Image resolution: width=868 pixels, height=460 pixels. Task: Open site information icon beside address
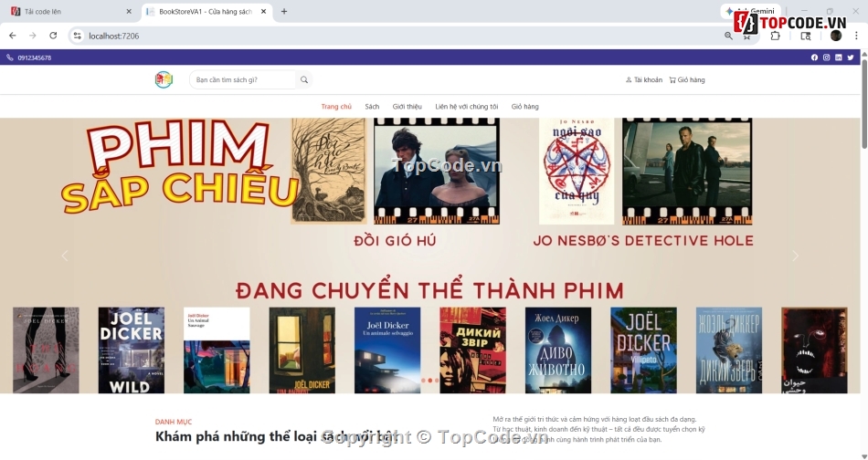pos(77,36)
